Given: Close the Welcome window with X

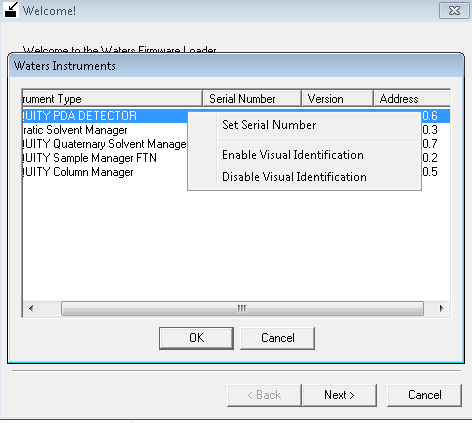Looking at the screenshot, I should (454, 11).
